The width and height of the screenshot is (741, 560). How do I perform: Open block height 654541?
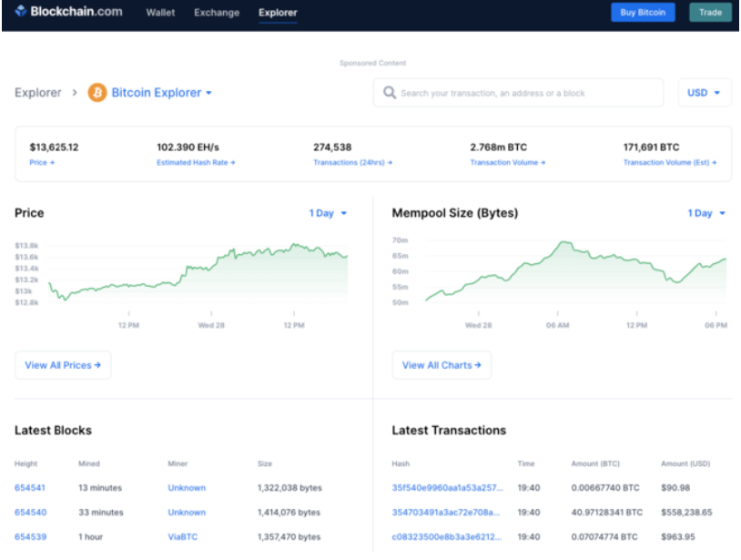[30, 488]
